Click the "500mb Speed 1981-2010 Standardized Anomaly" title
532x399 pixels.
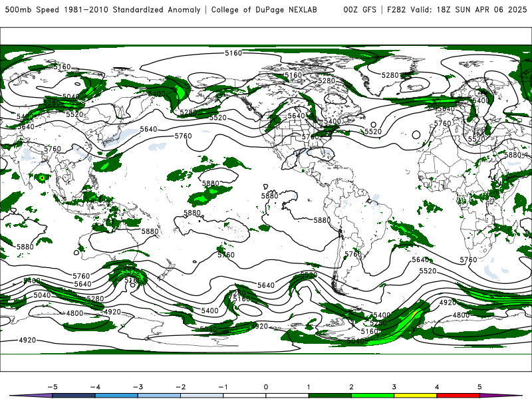103,10
